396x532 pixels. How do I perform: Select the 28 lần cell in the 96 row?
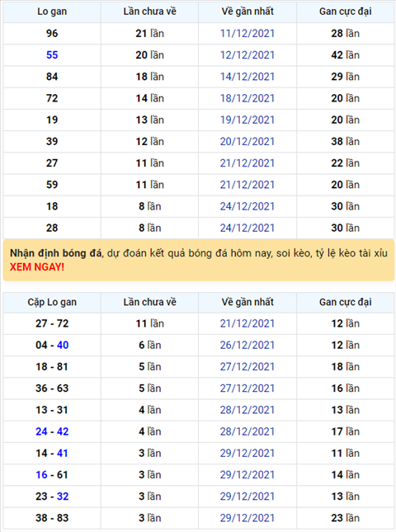pos(346,33)
